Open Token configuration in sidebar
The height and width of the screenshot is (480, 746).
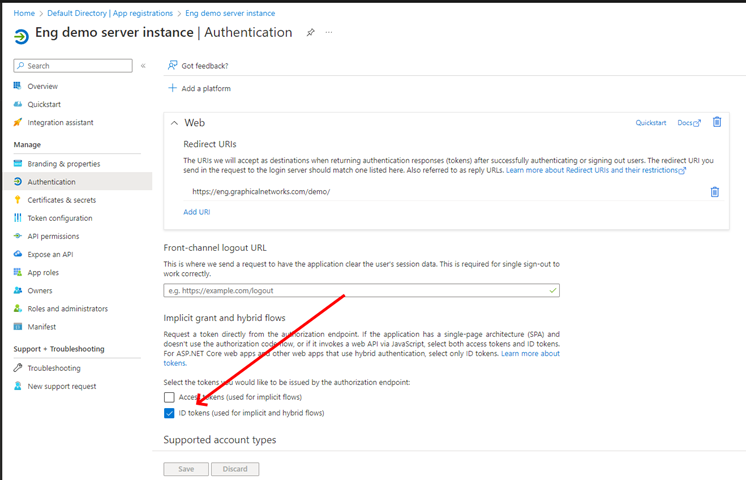(x=60, y=218)
